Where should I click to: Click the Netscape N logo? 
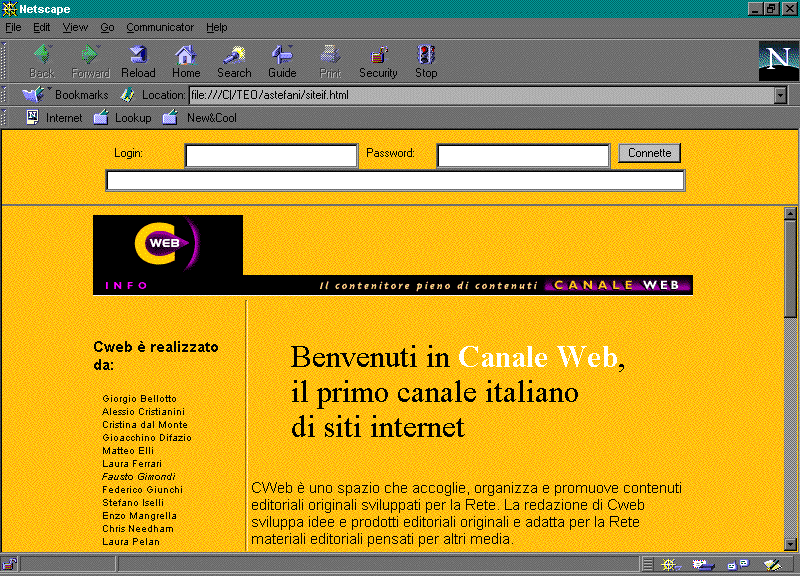pos(778,61)
